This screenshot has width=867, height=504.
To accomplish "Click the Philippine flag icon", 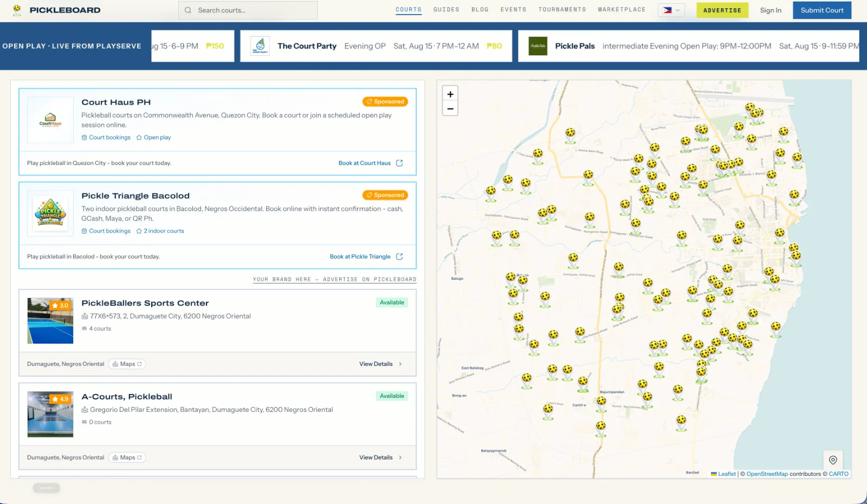I will tap(668, 10).
